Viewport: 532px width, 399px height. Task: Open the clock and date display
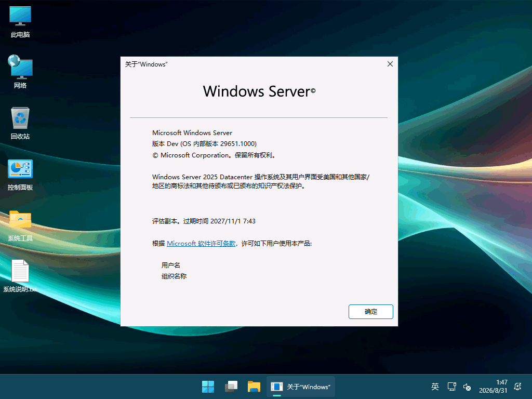[x=493, y=387]
